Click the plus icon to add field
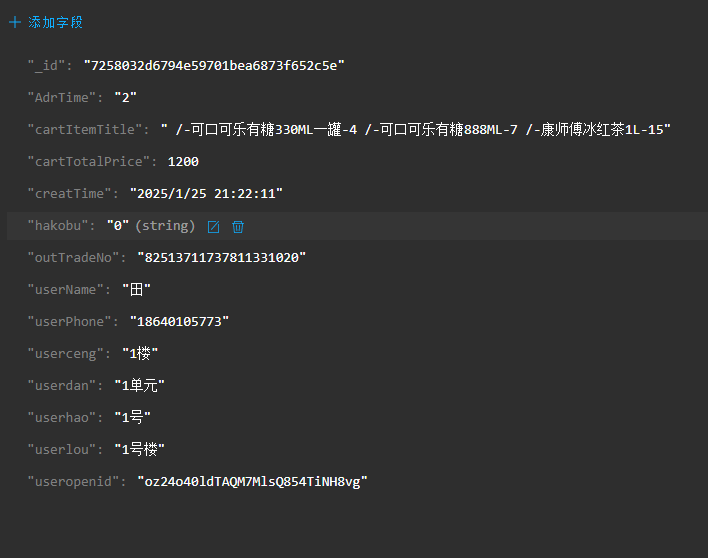 15,22
